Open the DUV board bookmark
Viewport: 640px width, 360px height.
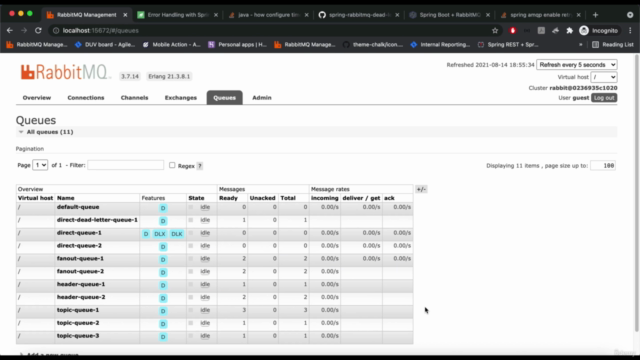pyautogui.click(x=105, y=44)
